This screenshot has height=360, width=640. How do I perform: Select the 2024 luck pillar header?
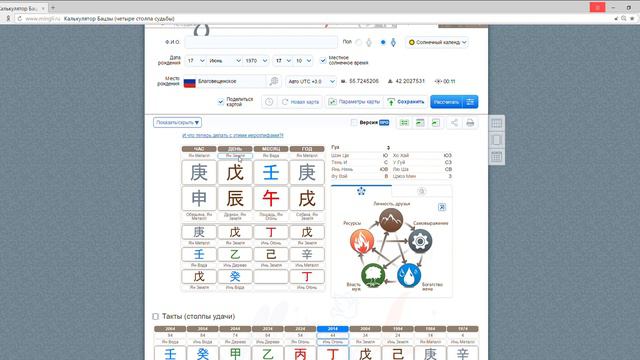coord(300,329)
